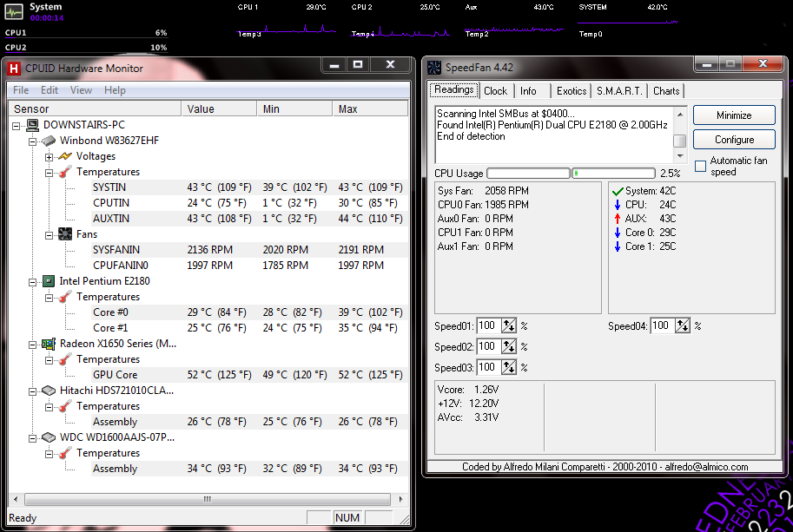Expand the Voltages node
The height and width of the screenshot is (532, 793).
(49, 157)
